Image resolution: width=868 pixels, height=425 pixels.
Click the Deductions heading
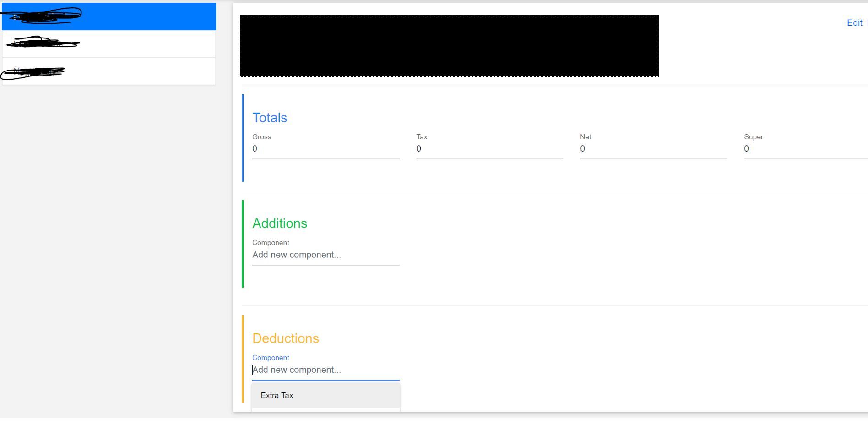pyautogui.click(x=286, y=338)
